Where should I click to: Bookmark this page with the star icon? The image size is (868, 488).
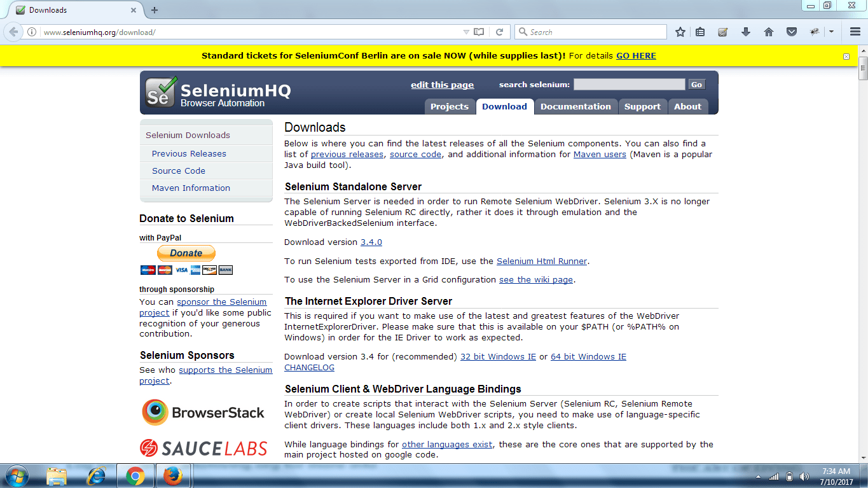click(x=680, y=31)
